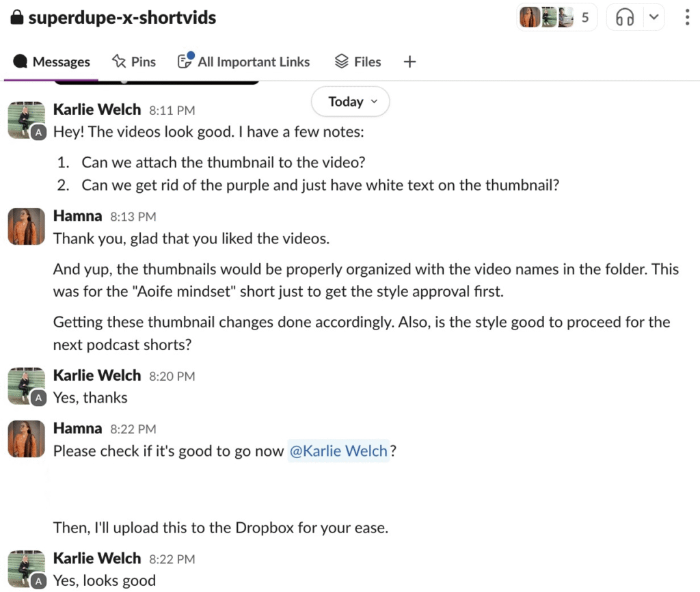This screenshot has height=592, width=700.
Task: Switch to the Messages tab
Action: coord(52,62)
